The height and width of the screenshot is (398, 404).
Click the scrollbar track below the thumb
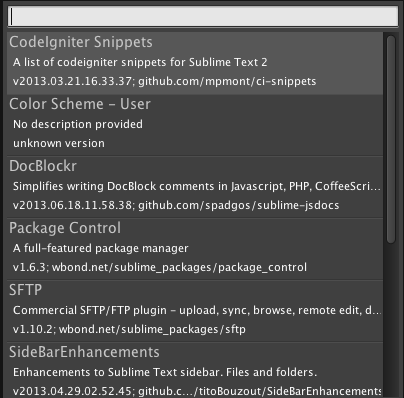(x=391, y=320)
